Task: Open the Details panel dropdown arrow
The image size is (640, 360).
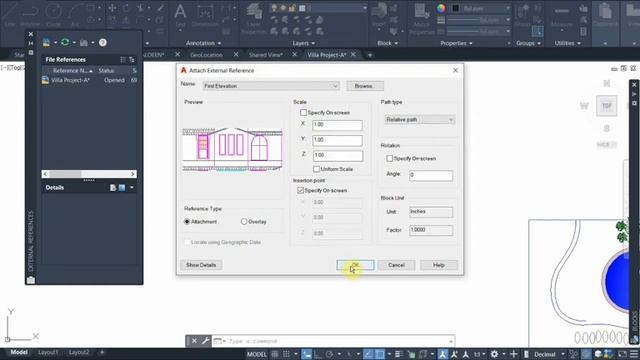Action: [131, 188]
